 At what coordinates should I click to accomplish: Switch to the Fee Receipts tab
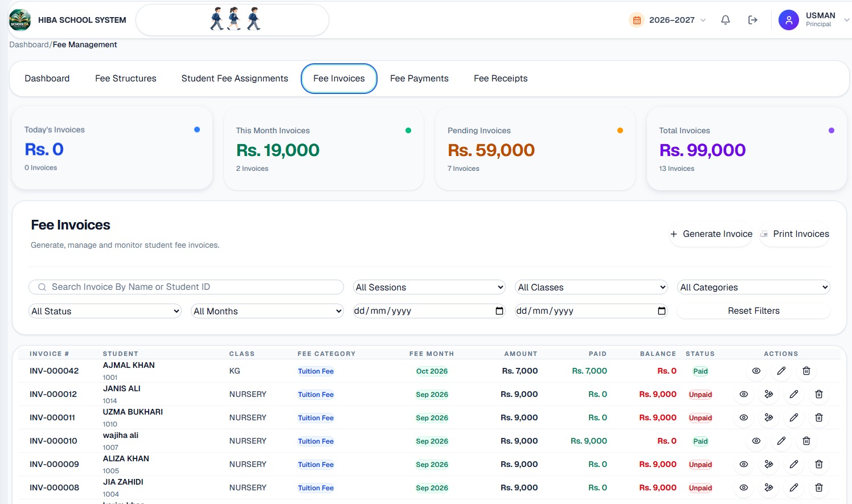[501, 79]
